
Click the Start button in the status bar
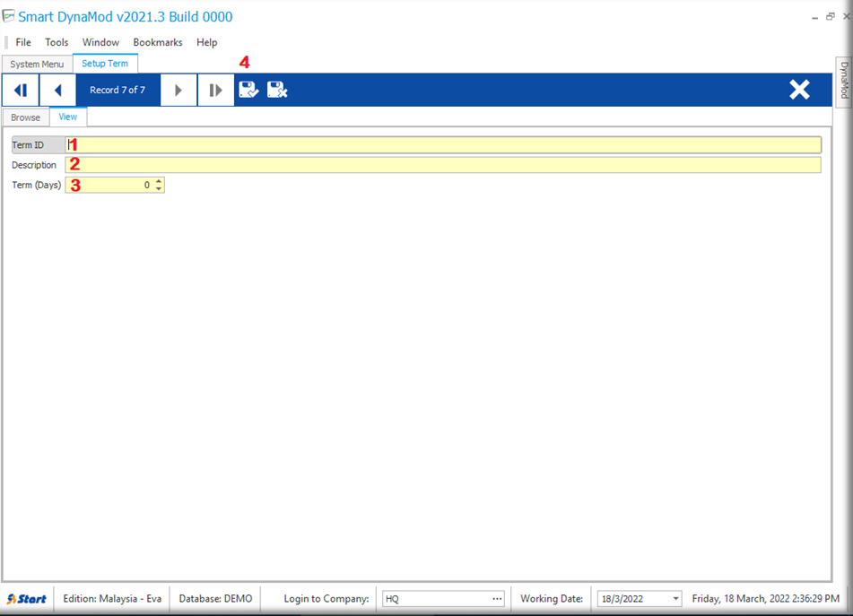(27, 599)
